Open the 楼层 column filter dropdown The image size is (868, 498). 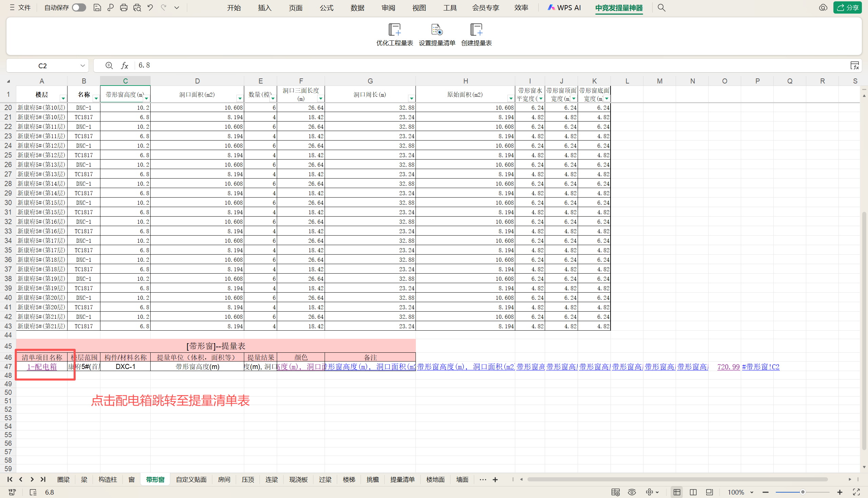pyautogui.click(x=63, y=98)
